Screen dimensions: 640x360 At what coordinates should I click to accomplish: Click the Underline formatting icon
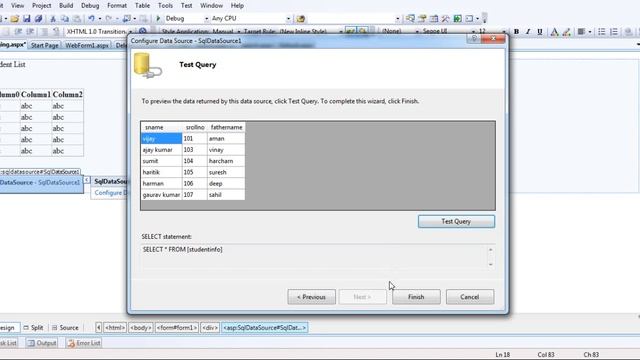[540, 31]
